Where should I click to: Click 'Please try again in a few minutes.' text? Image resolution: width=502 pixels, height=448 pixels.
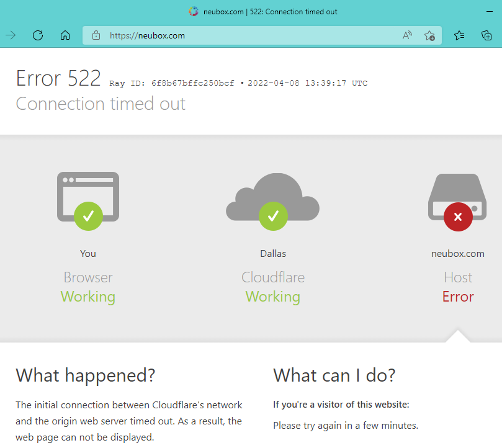click(x=346, y=426)
